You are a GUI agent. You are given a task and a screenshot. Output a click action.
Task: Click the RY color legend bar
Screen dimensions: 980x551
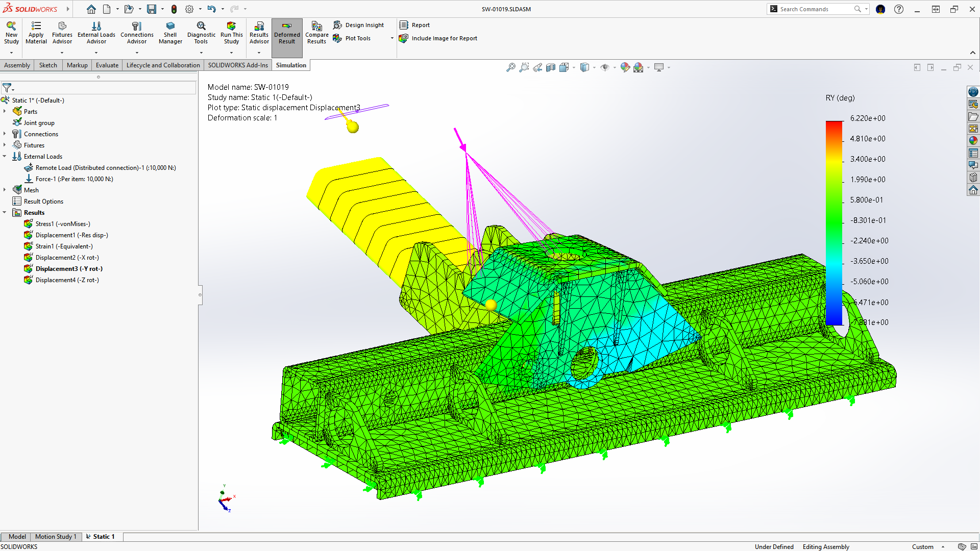coord(834,222)
